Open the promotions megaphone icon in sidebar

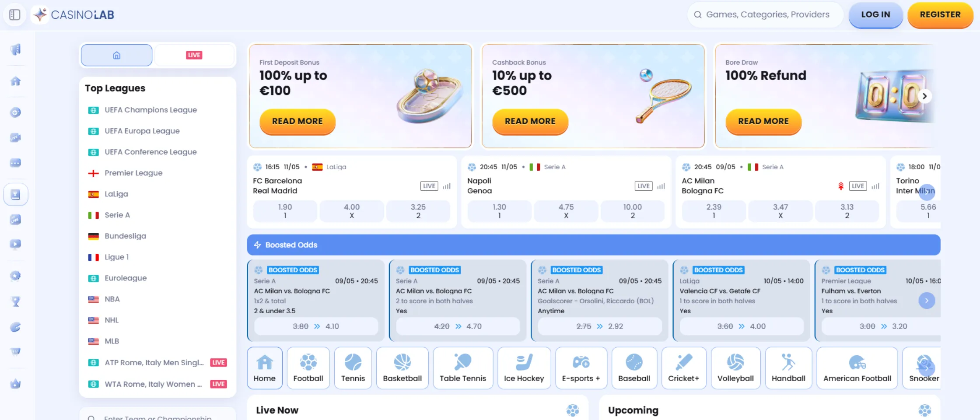[x=16, y=49]
